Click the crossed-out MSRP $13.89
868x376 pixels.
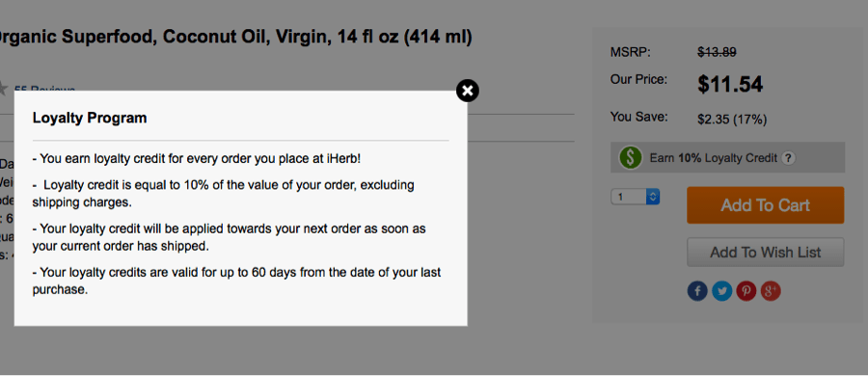717,53
